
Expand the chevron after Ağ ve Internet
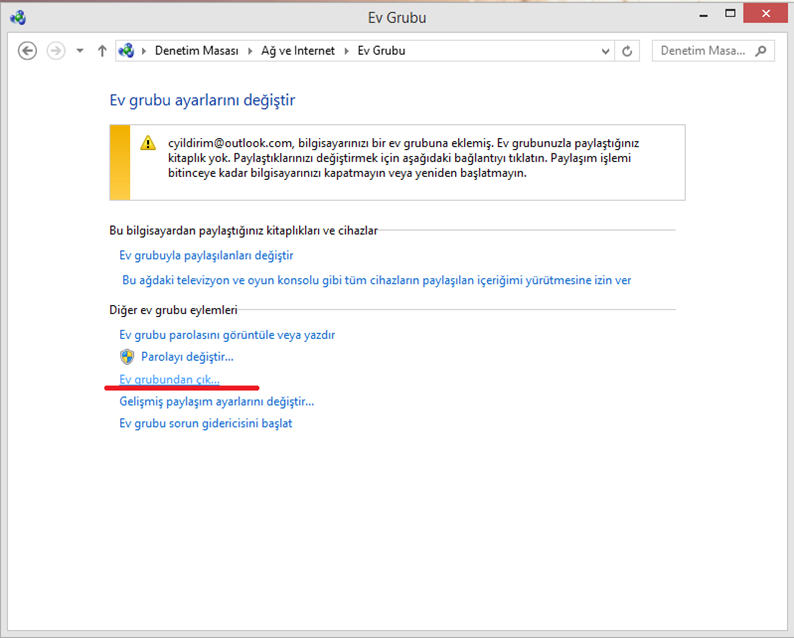(x=347, y=51)
